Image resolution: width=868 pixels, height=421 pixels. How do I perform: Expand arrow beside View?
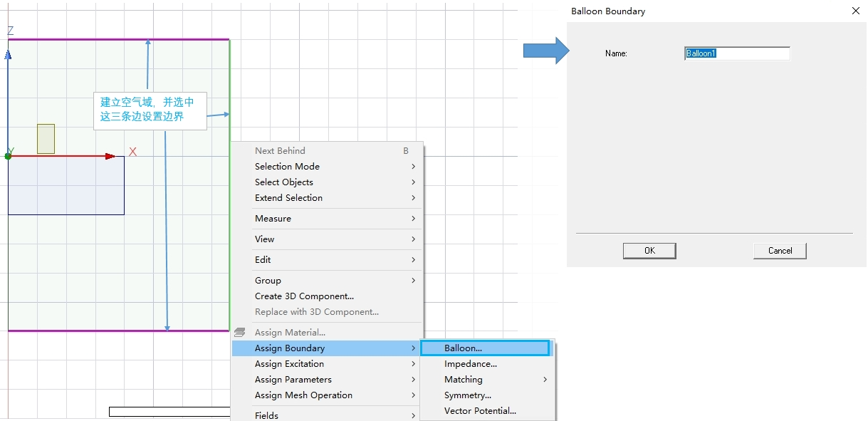coord(413,239)
